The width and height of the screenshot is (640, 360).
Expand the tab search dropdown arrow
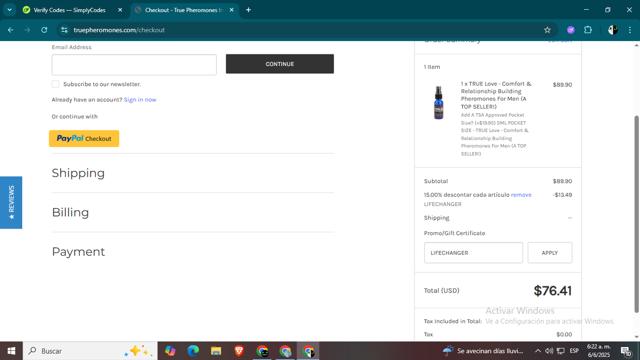pyautogui.click(x=9, y=10)
